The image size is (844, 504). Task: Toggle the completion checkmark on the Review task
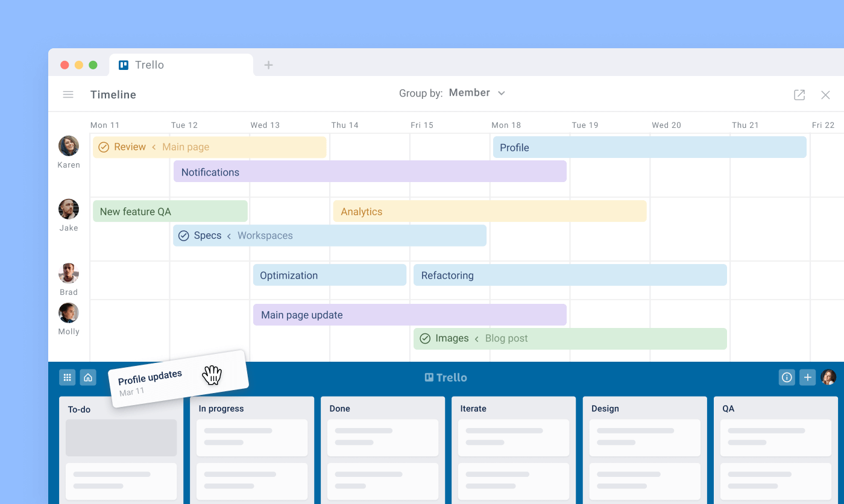click(x=104, y=146)
